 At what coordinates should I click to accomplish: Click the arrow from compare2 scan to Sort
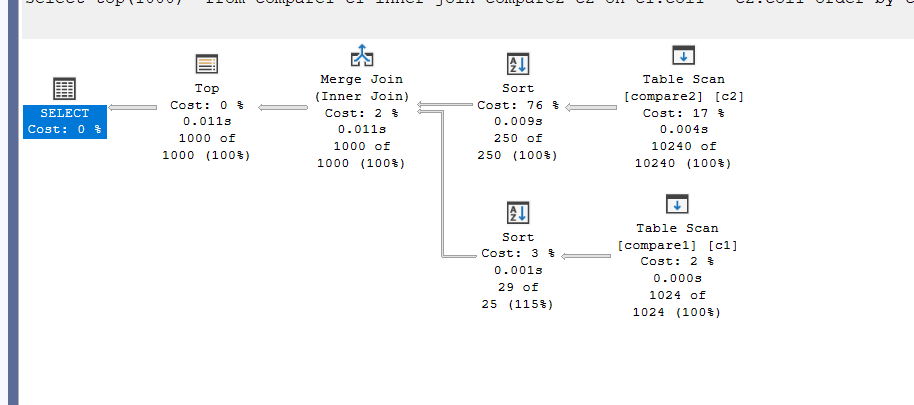591,107
